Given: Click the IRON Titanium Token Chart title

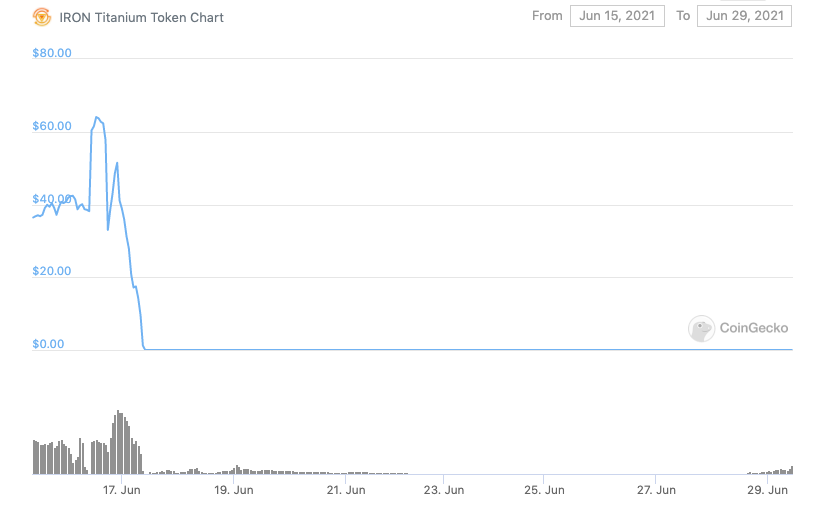Looking at the screenshot, I should click(142, 18).
